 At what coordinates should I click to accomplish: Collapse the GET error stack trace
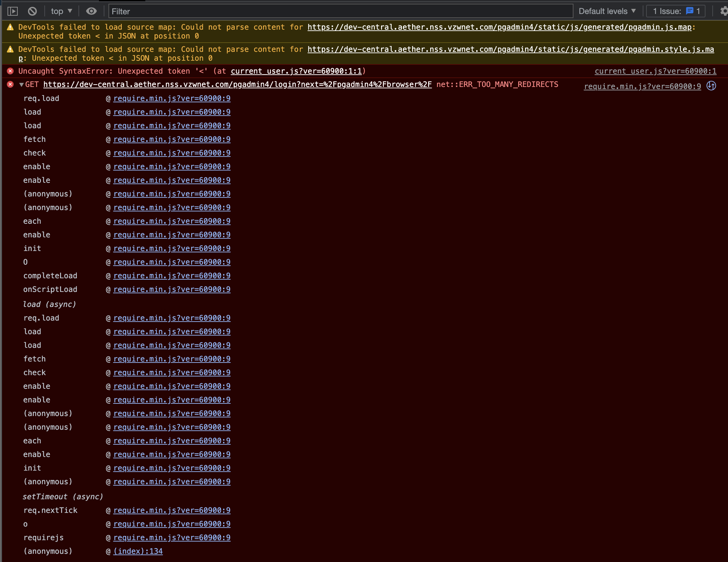(21, 85)
